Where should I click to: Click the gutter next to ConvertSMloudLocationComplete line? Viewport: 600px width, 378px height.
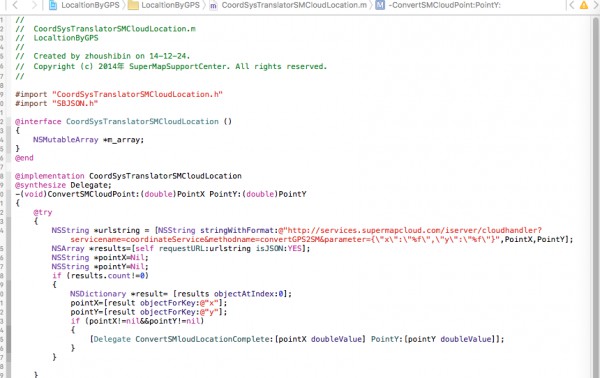click(x=4, y=339)
